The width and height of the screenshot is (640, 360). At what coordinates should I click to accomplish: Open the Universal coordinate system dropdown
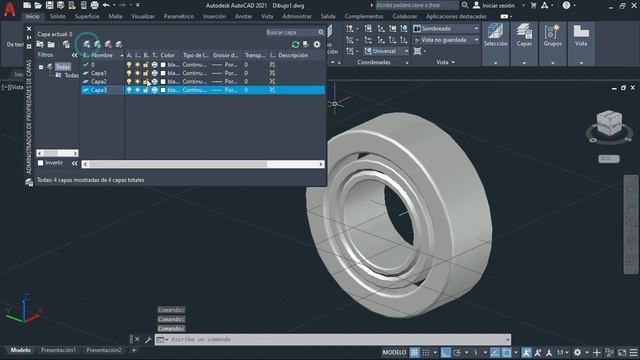pos(387,51)
